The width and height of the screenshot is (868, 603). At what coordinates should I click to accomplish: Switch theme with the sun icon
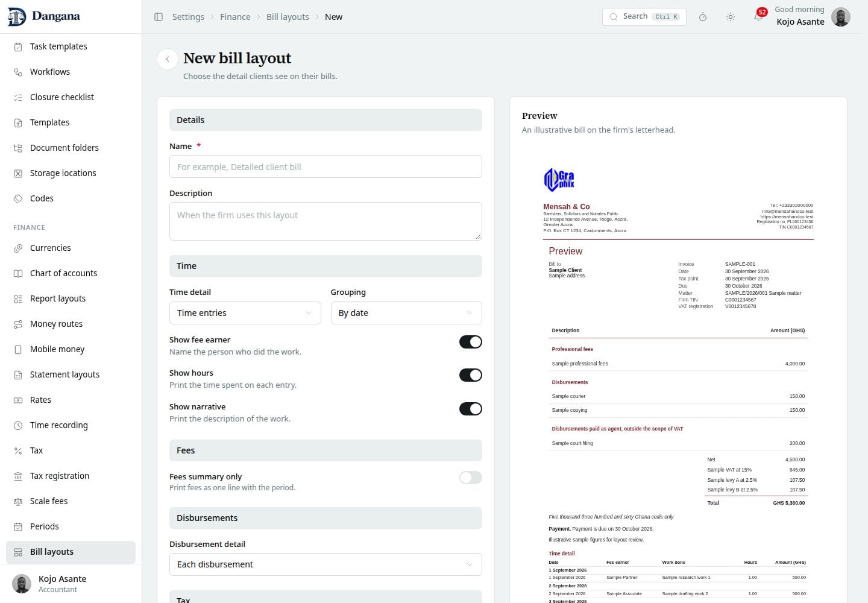click(x=731, y=17)
